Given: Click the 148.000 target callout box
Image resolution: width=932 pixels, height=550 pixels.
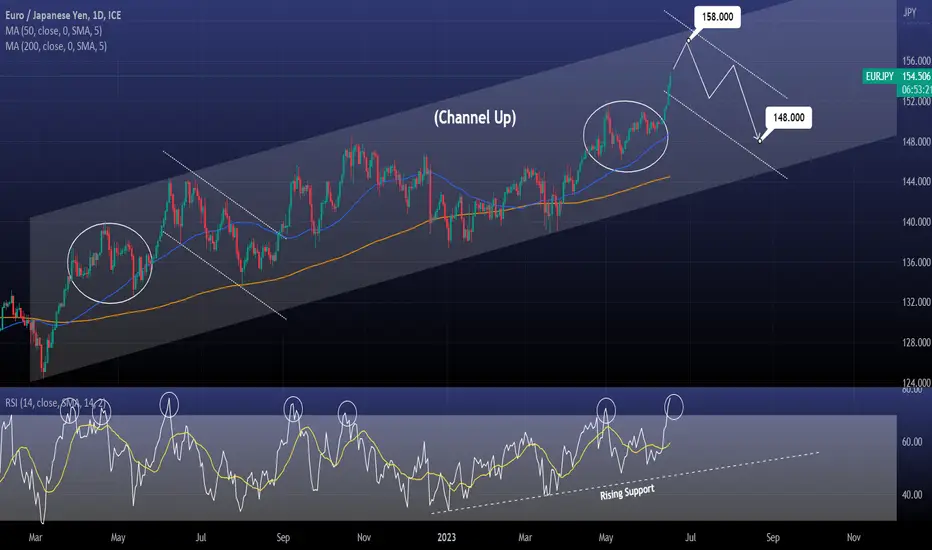Looking at the screenshot, I should click(x=789, y=118).
